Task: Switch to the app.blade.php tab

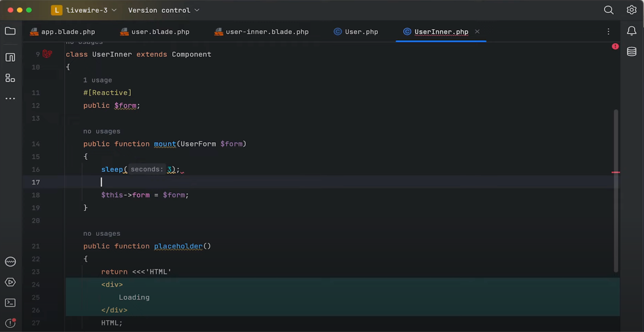Action: pos(62,32)
